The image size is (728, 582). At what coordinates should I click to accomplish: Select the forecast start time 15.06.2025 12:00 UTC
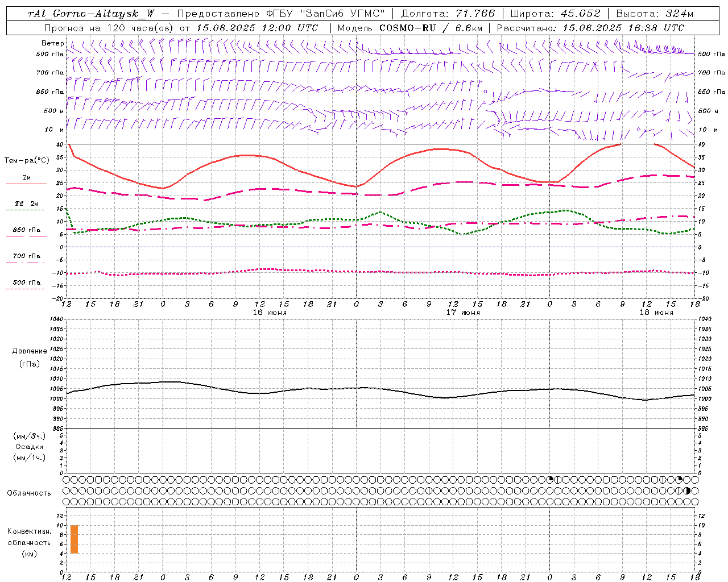[x=257, y=28]
